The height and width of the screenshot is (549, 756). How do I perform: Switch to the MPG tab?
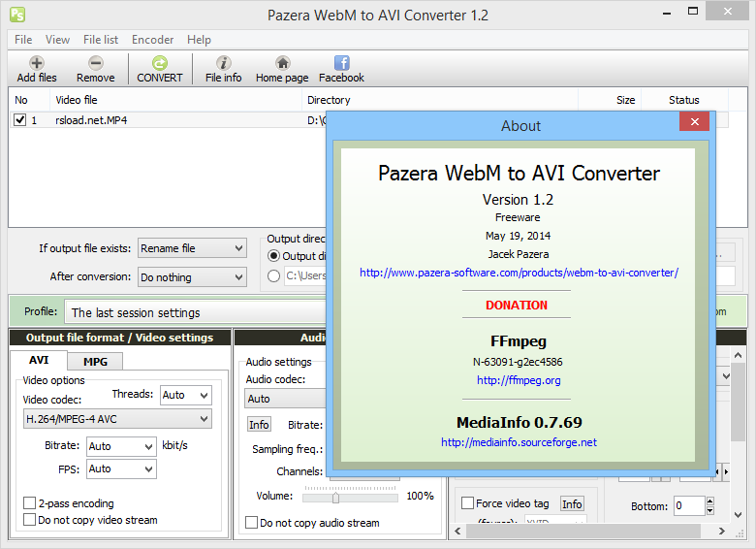[x=95, y=362]
